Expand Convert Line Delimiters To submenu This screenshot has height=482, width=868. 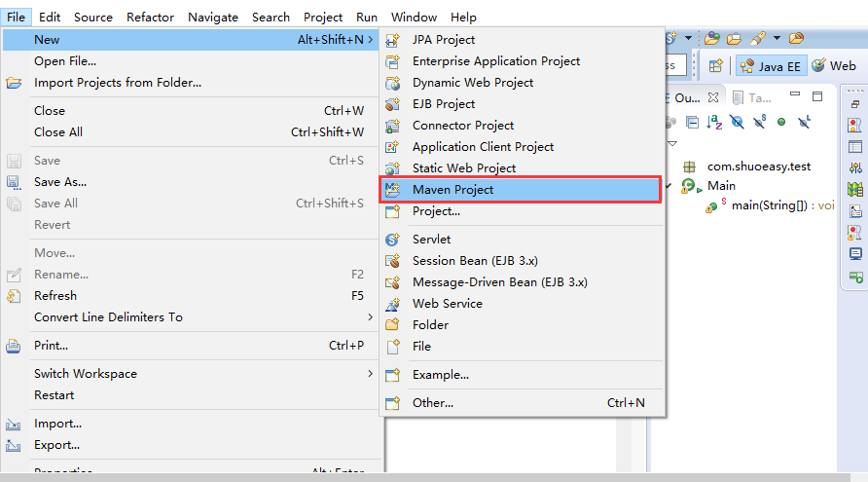371,316
